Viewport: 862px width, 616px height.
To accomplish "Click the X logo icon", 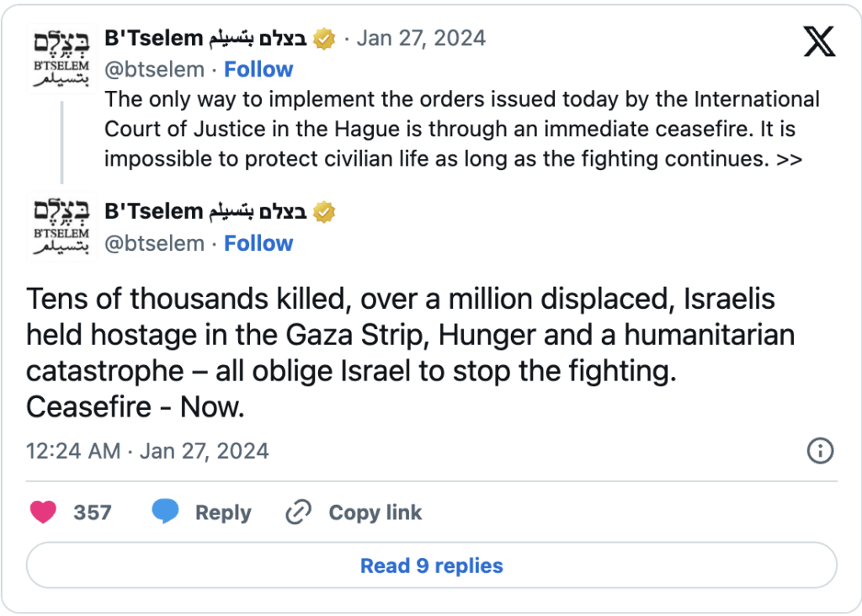I will (x=818, y=42).
